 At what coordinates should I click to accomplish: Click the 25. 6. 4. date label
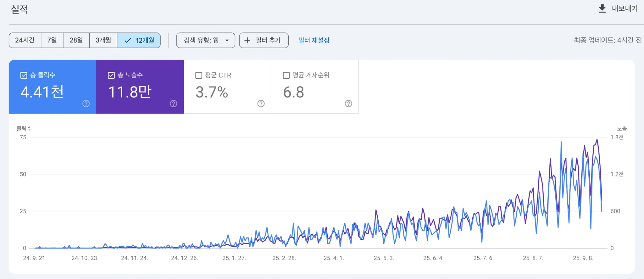(434, 258)
